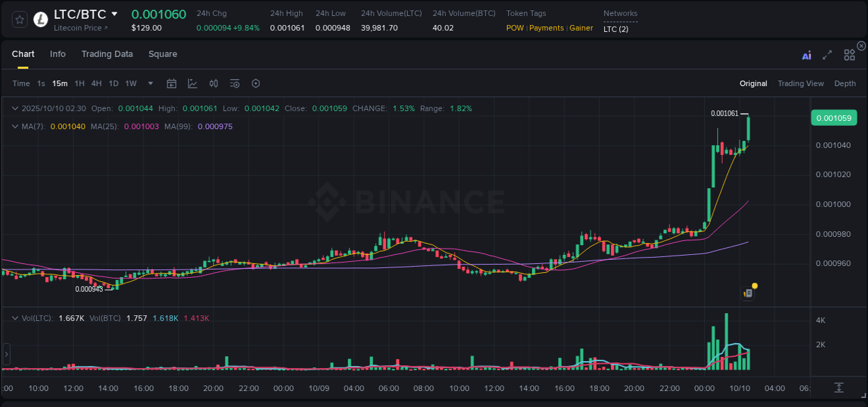The width and height of the screenshot is (868, 407).
Task: Collapse the MA indicator row
Action: tap(15, 126)
